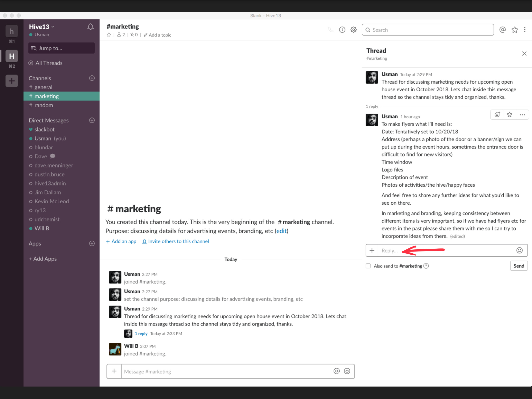Click Will B name on 3:07 PM message
Viewport: 532px width, 399px height.
tap(131, 346)
